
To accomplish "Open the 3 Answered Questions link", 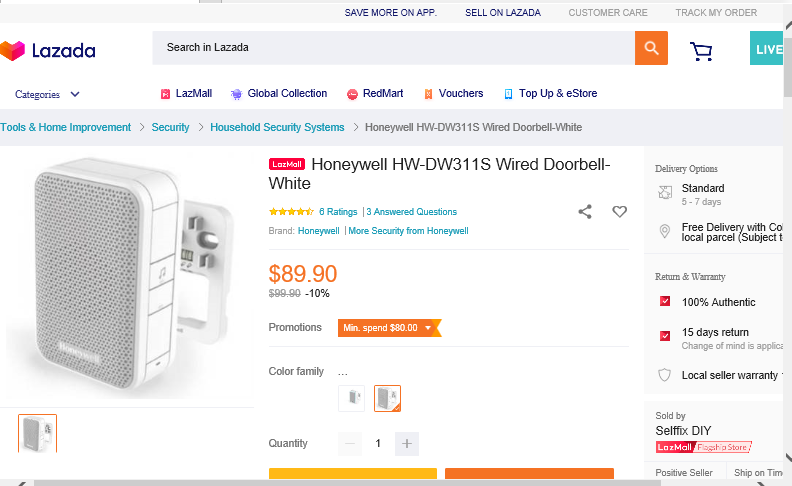I will click(412, 212).
